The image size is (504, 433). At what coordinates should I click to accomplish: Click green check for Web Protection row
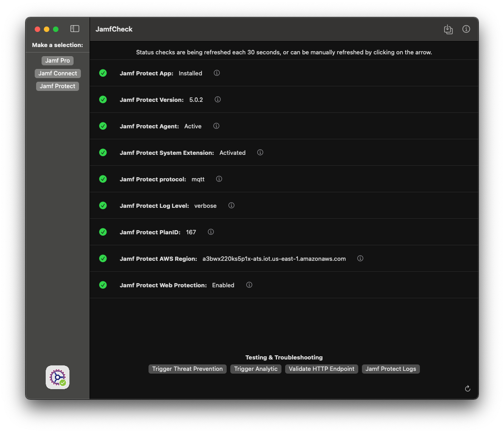click(x=103, y=285)
